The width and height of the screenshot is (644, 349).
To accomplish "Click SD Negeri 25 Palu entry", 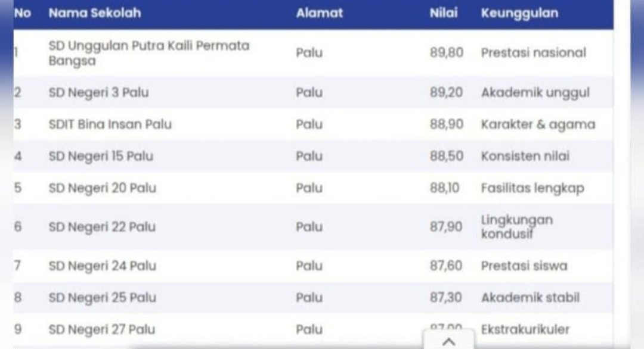I will click(x=102, y=297).
